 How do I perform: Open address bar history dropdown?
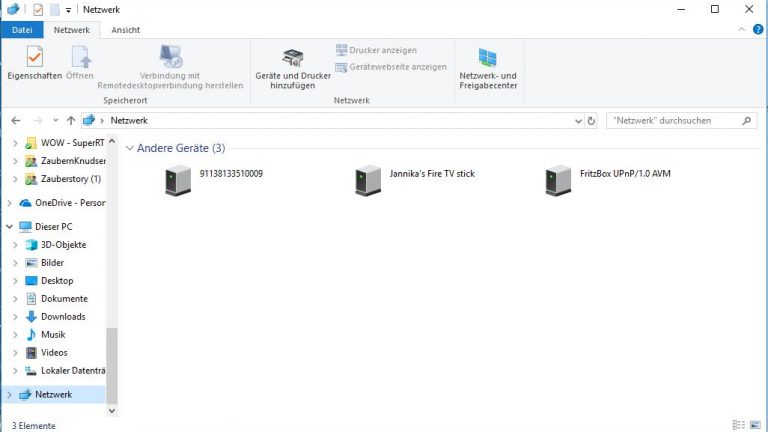coord(577,120)
